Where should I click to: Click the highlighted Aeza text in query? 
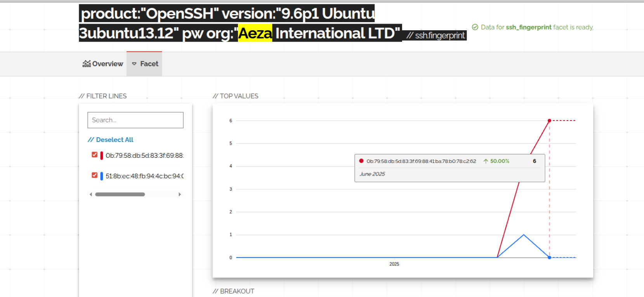click(255, 33)
